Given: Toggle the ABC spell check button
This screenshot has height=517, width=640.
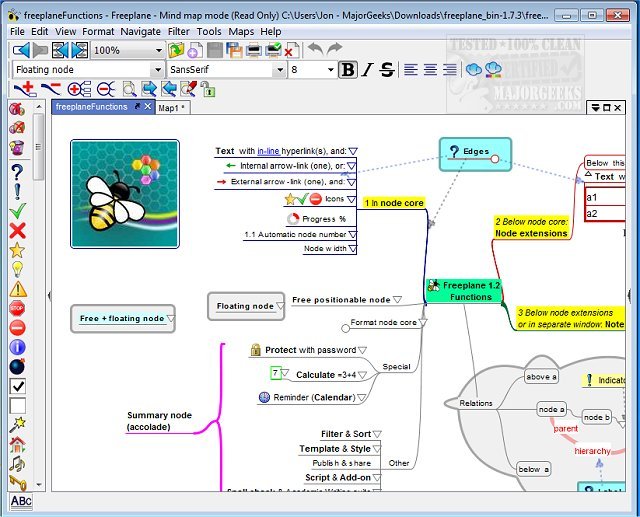Looking at the screenshot, I should [x=21, y=501].
